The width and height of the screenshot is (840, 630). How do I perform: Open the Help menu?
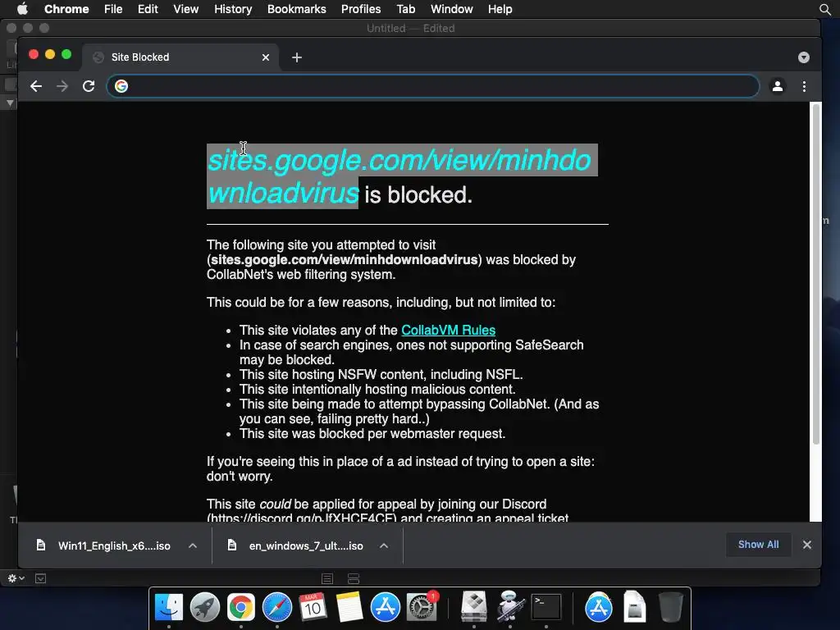point(500,9)
